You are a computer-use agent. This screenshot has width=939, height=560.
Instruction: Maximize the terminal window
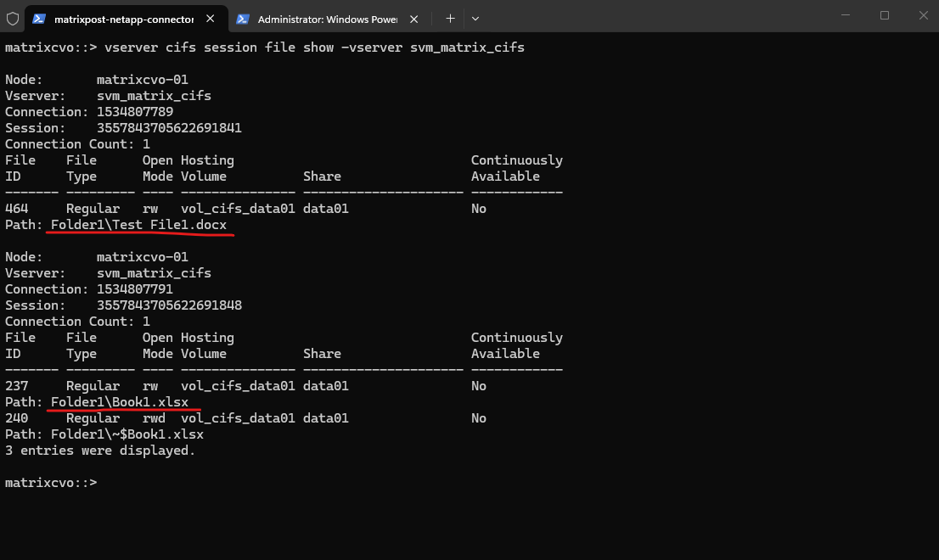click(x=884, y=15)
